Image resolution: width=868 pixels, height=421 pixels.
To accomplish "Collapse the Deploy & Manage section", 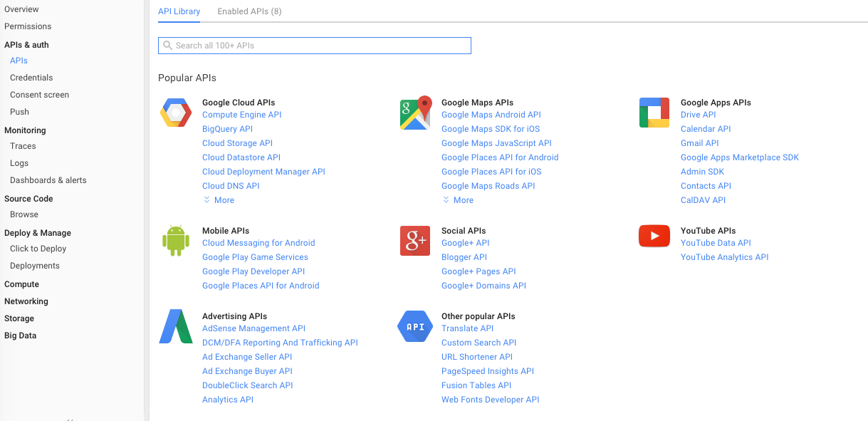I will (x=38, y=233).
